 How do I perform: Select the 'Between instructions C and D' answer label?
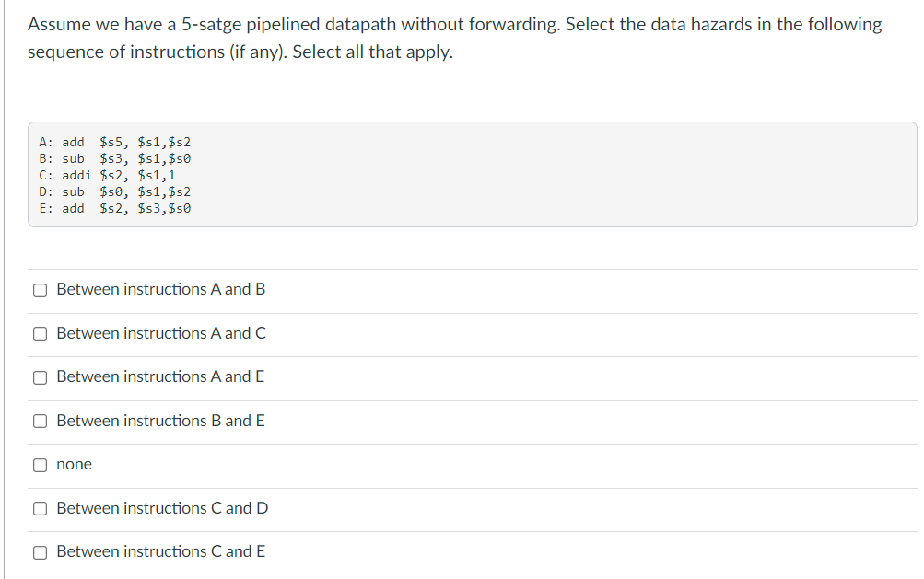pyautogui.click(x=162, y=508)
